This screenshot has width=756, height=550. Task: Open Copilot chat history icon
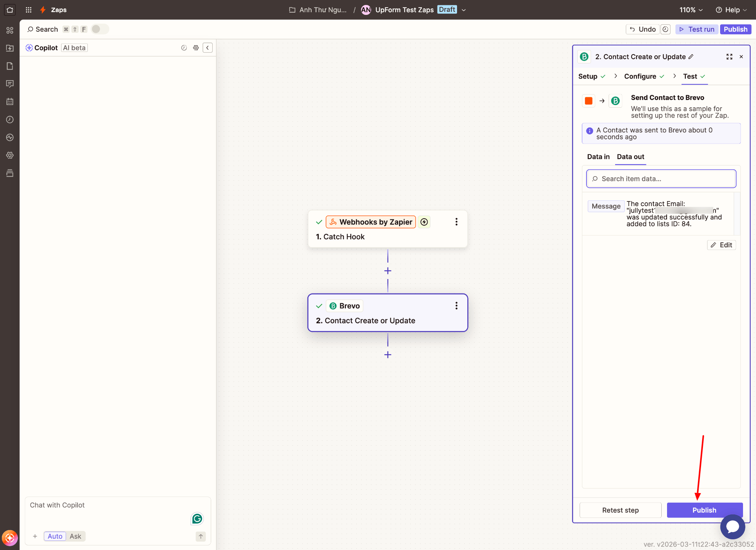coord(184,48)
